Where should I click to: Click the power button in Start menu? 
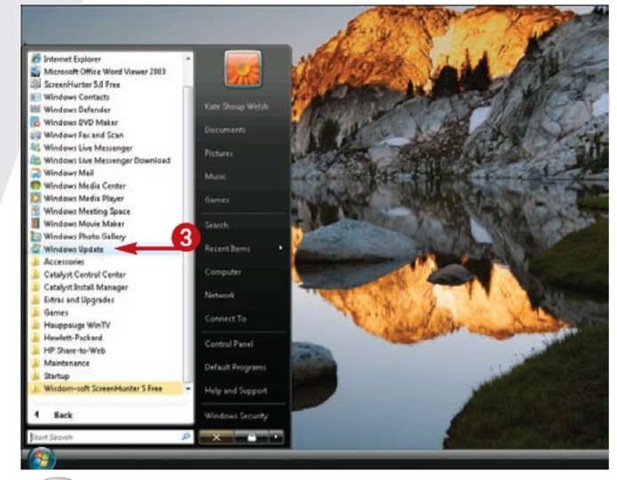tap(216, 437)
